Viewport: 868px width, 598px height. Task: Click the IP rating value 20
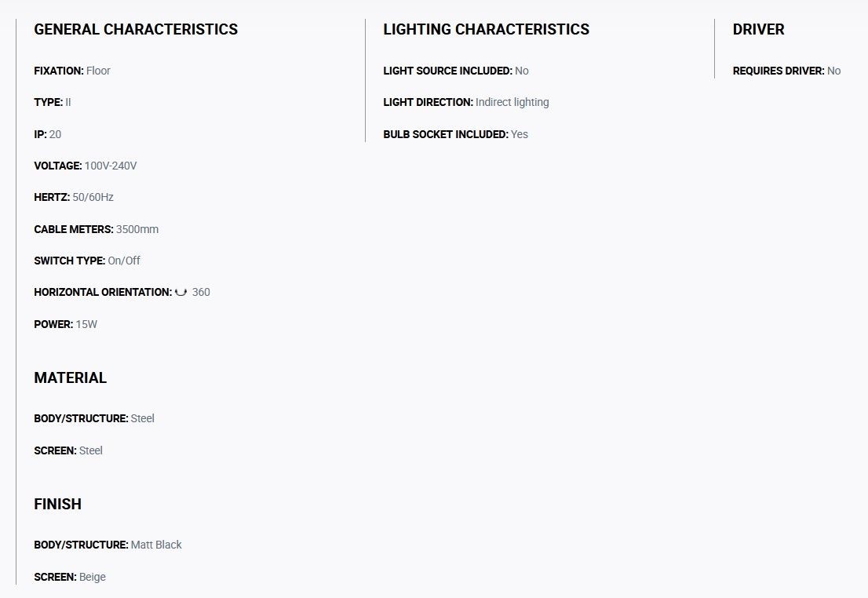55,134
